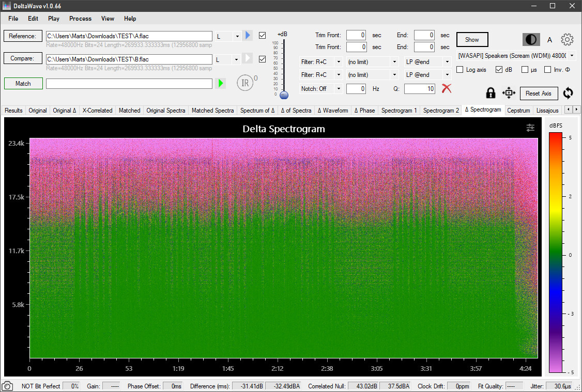Image resolution: width=582 pixels, height=392 pixels.
Task: Click the pan/move arrows icon
Action: (x=509, y=93)
